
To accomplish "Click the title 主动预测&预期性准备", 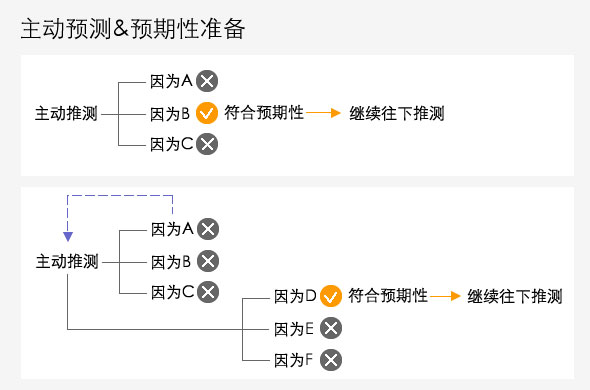I will [x=132, y=29].
